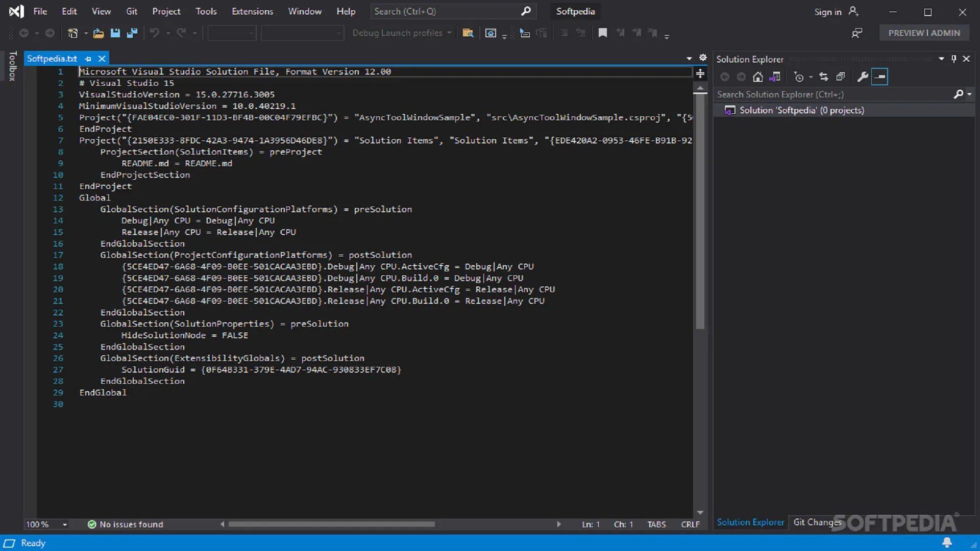
Task: Click Sync with Active Document arrows icon
Action: tap(823, 77)
